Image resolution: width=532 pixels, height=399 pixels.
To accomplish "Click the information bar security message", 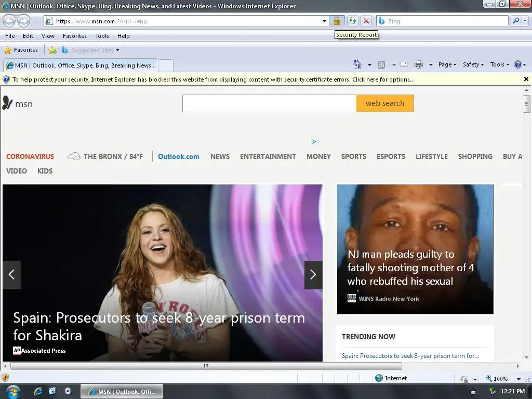I will [213, 79].
